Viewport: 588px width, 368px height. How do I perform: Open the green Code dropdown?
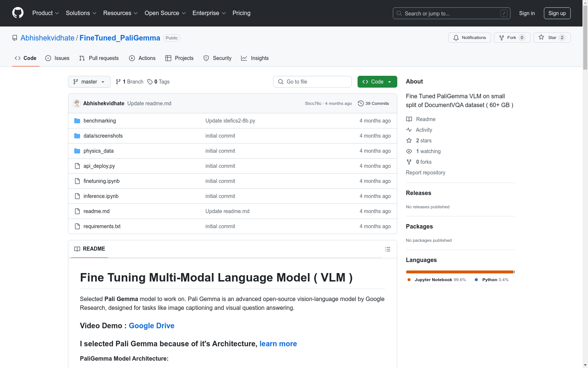tap(377, 82)
